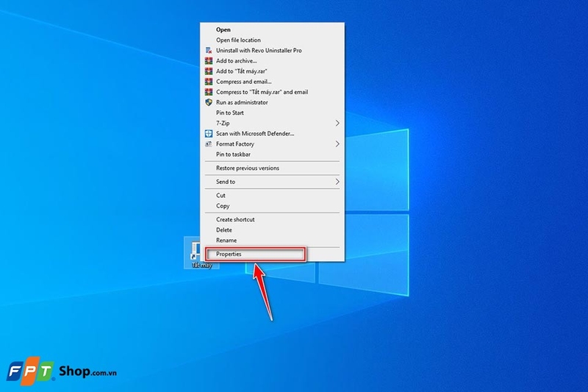Select Restore previous versions
This screenshot has width=588, height=392.
tap(272, 168)
